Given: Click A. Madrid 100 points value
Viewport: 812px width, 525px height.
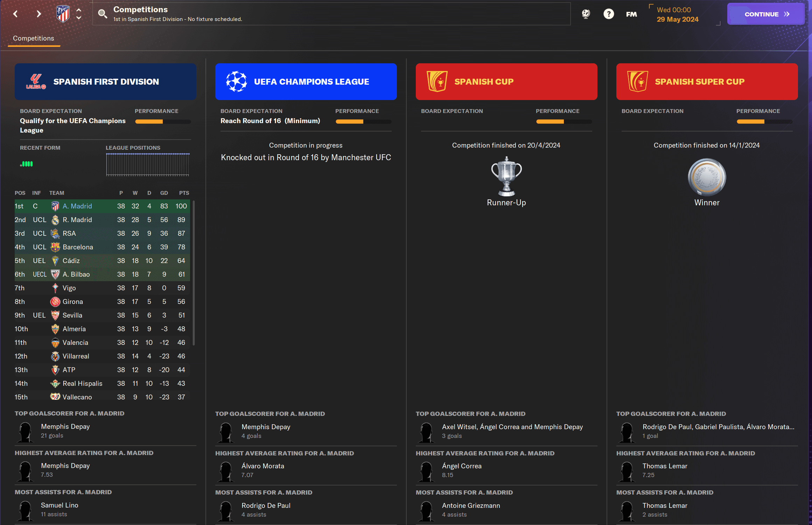Looking at the screenshot, I should tap(181, 206).
